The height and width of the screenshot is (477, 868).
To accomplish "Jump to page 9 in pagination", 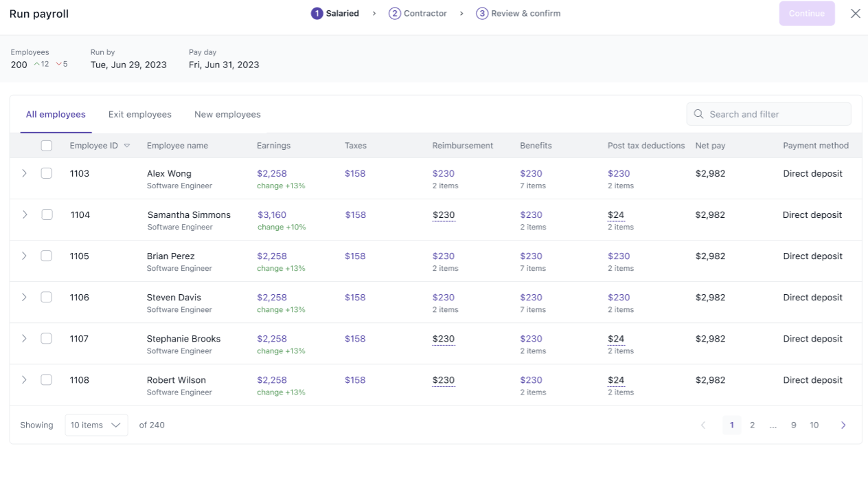I will tap(793, 425).
